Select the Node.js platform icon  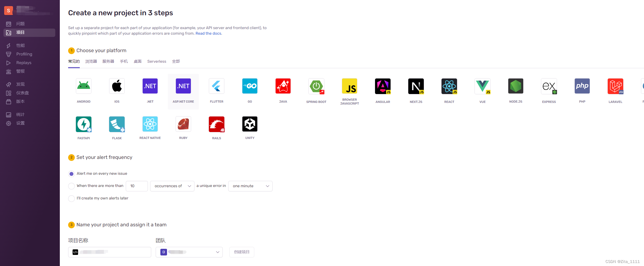[516, 86]
